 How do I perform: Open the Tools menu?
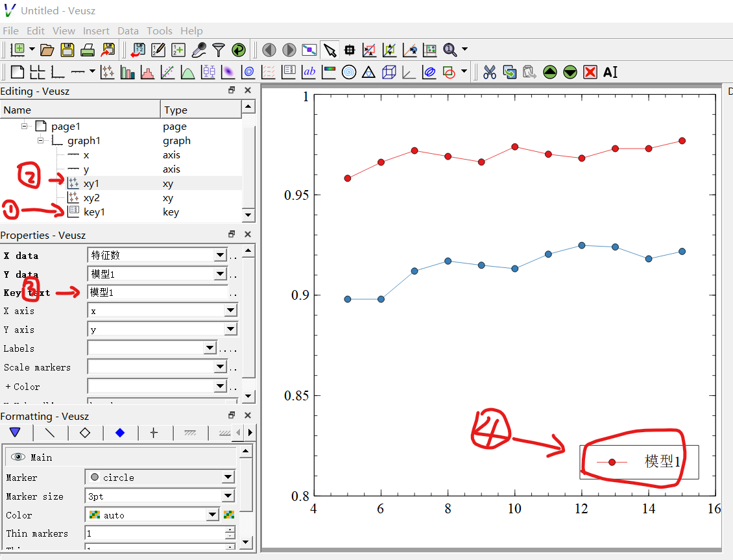160,31
